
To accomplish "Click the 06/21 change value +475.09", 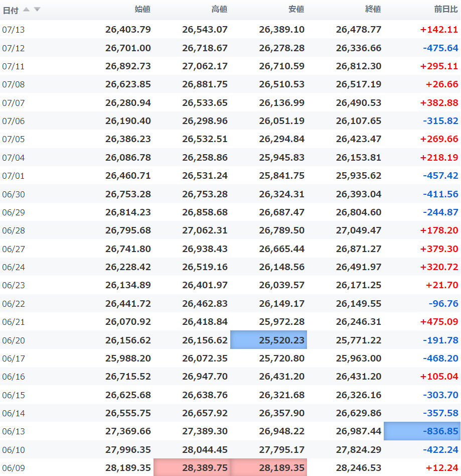I will (439, 322).
